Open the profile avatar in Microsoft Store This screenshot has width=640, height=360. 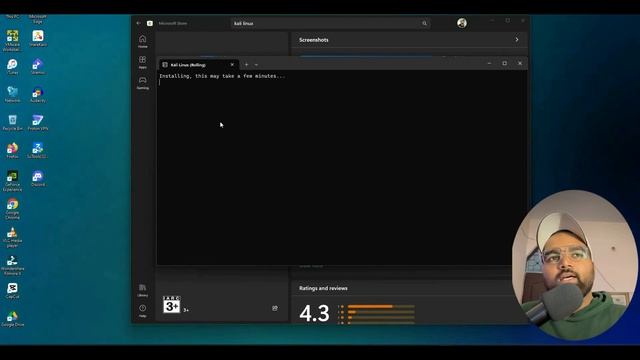pos(462,23)
